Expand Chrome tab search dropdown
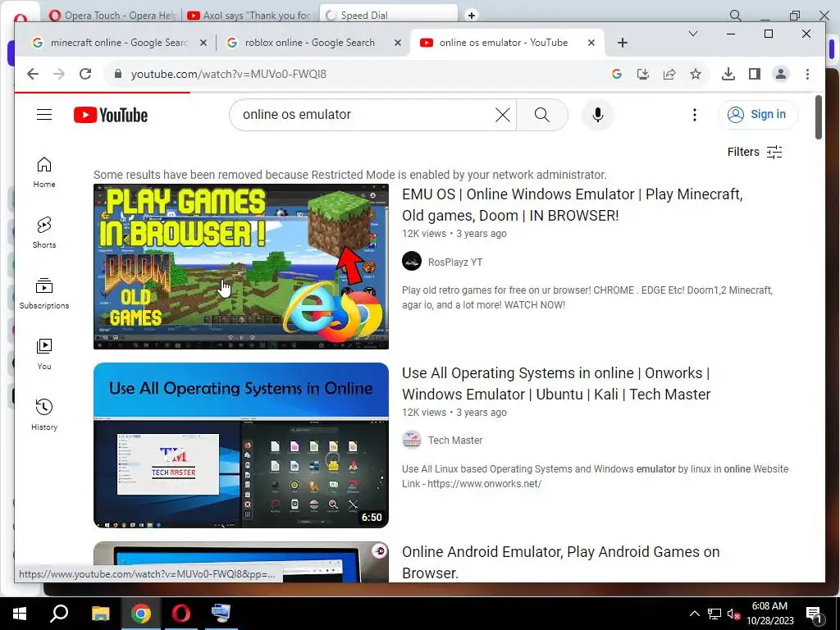 (692, 34)
